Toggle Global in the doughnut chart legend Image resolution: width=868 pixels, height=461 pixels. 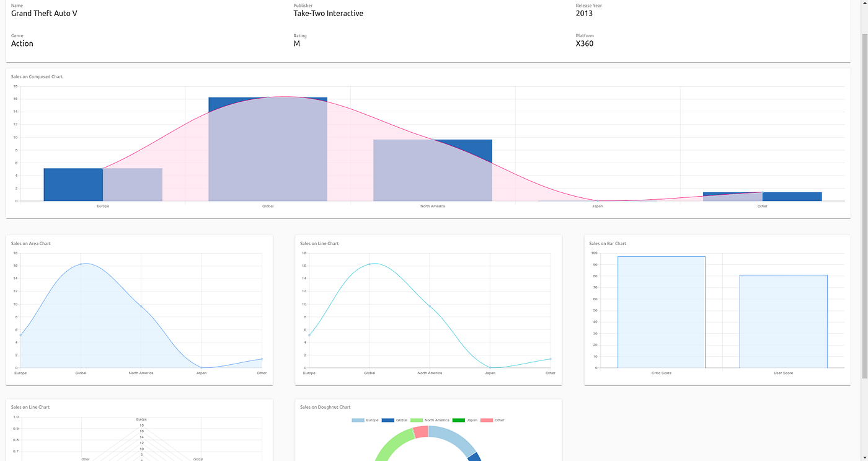point(394,420)
